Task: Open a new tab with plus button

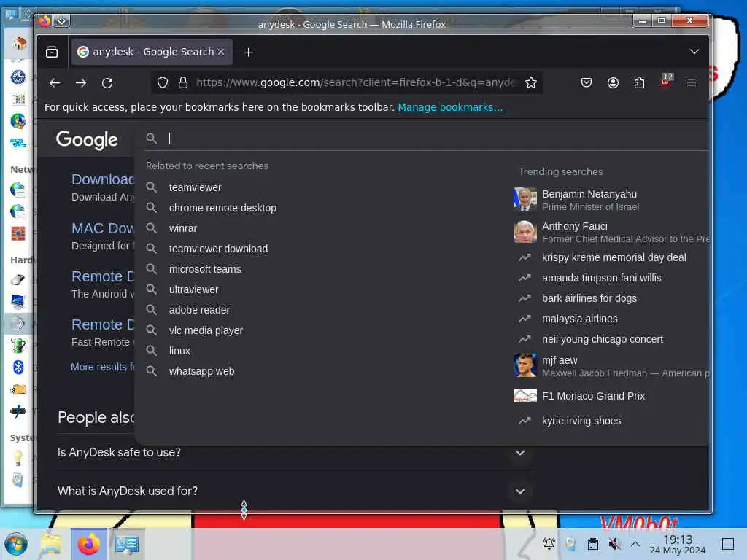Action: pos(248,52)
